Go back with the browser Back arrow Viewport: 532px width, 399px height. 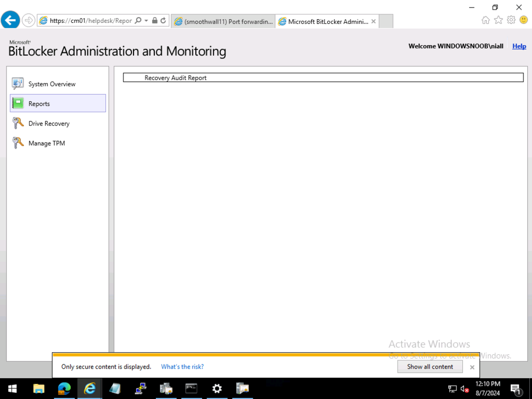pyautogui.click(x=10, y=20)
